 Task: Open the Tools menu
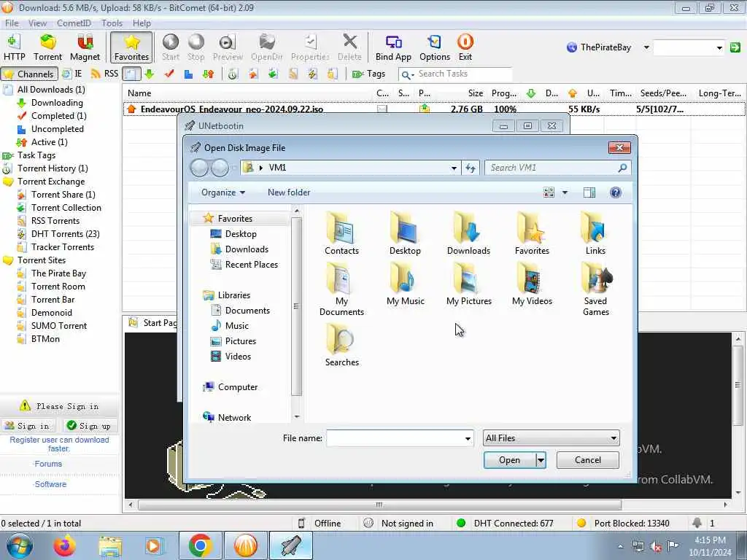click(112, 23)
